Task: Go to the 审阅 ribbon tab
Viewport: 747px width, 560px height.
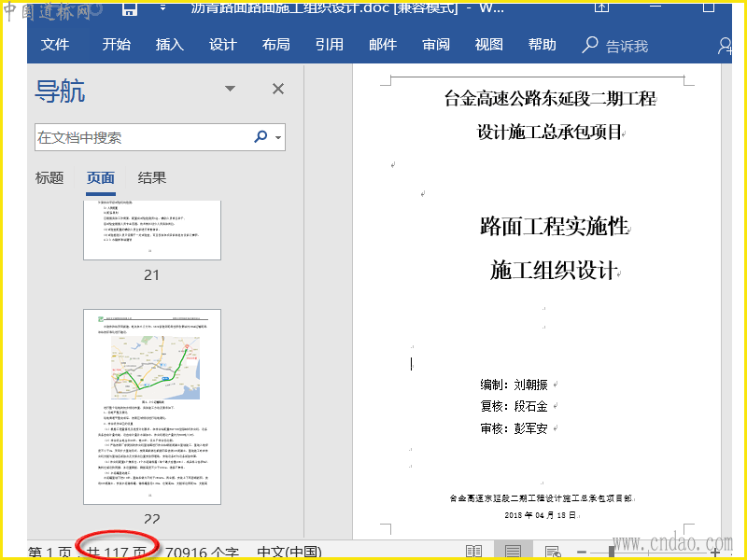Action: [x=436, y=45]
